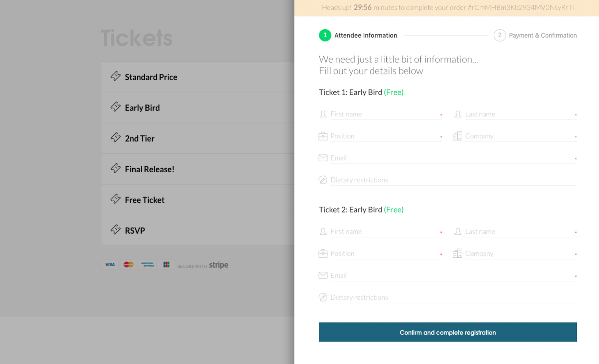Image resolution: width=599 pixels, height=364 pixels.
Task: Click Ticket 1 Position input field
Action: pyautogui.click(x=384, y=136)
